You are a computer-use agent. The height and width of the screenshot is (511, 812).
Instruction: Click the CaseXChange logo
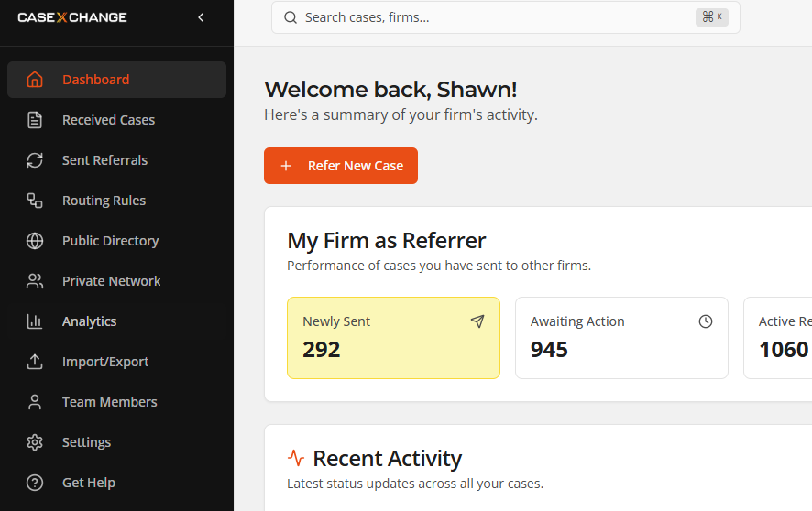click(72, 17)
